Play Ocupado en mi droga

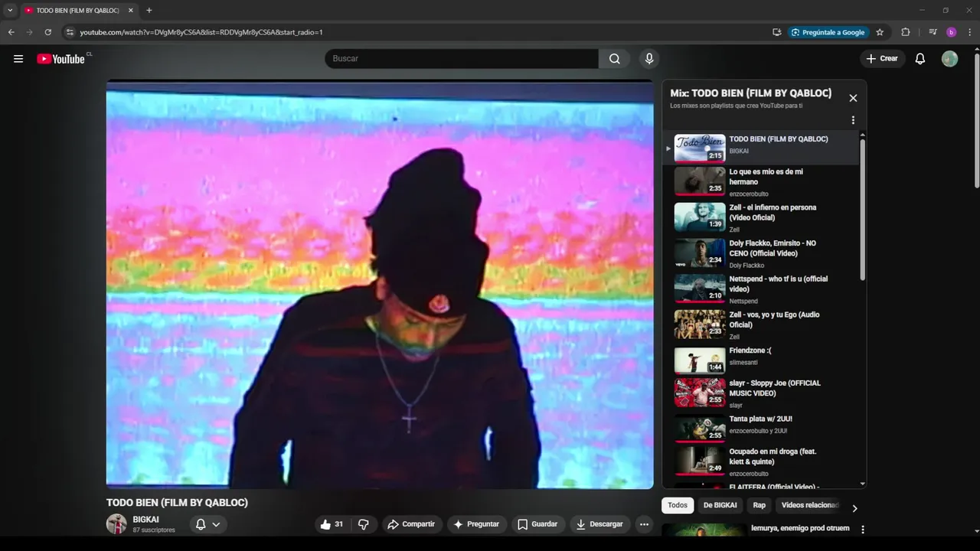[x=762, y=461]
